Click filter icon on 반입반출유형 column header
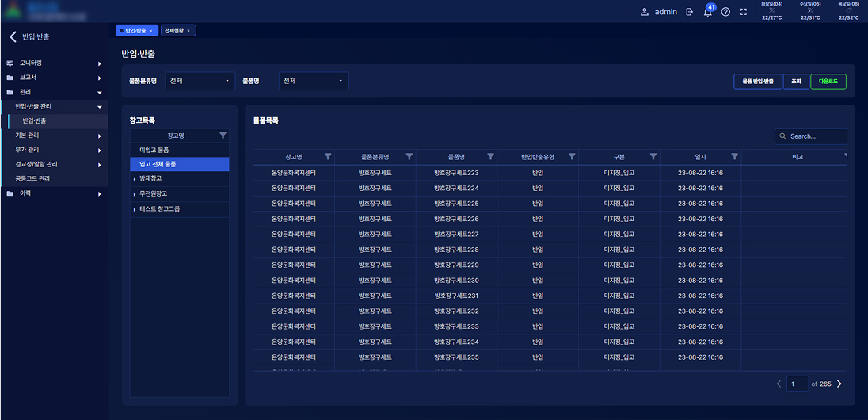The image size is (868, 420). (572, 156)
